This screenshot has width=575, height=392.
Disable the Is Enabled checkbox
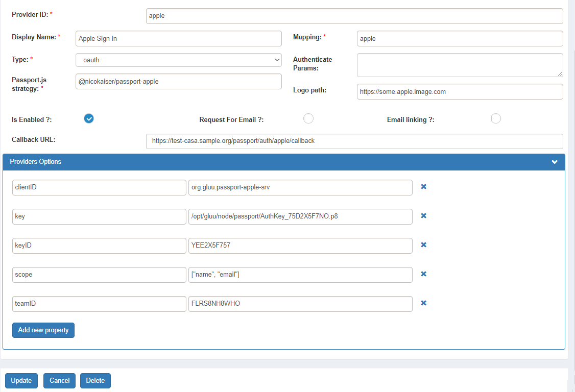[x=89, y=118]
